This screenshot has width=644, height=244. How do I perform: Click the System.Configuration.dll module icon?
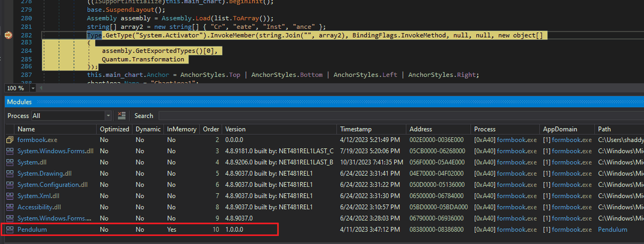[x=9, y=185]
